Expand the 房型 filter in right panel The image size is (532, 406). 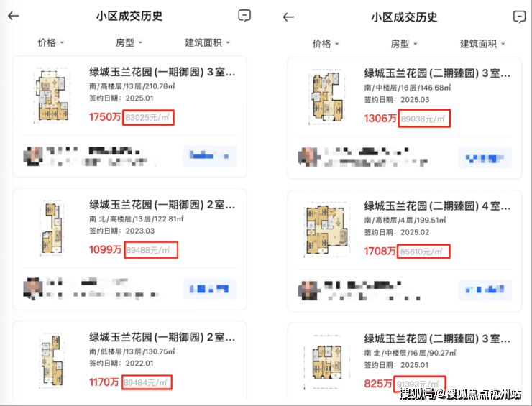click(404, 43)
